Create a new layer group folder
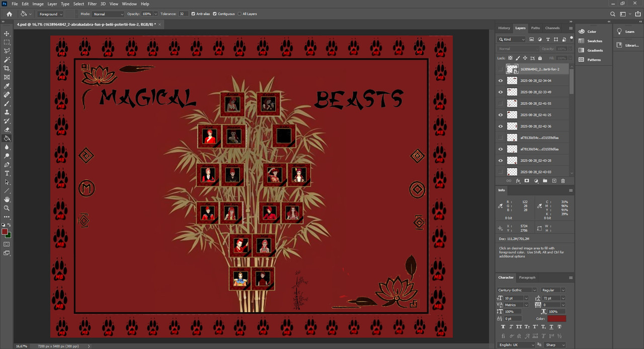This screenshot has height=349, width=644. click(545, 181)
